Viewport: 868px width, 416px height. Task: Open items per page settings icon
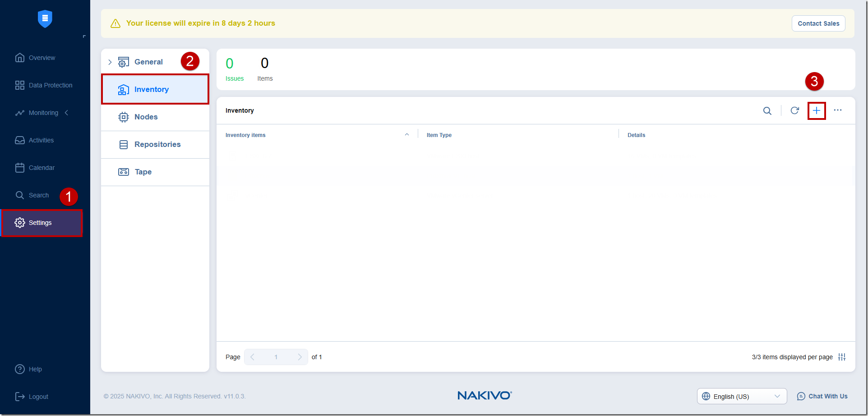click(842, 357)
